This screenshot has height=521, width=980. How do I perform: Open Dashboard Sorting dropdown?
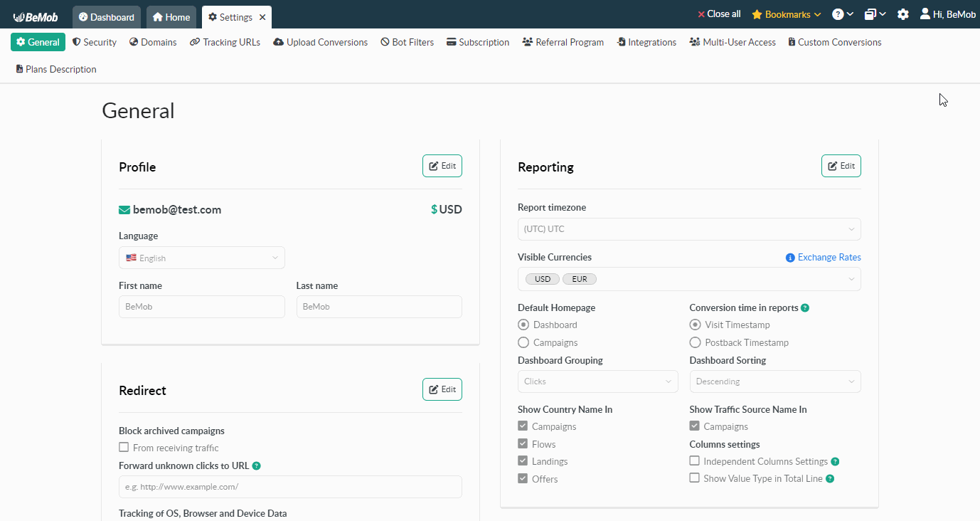[775, 381]
